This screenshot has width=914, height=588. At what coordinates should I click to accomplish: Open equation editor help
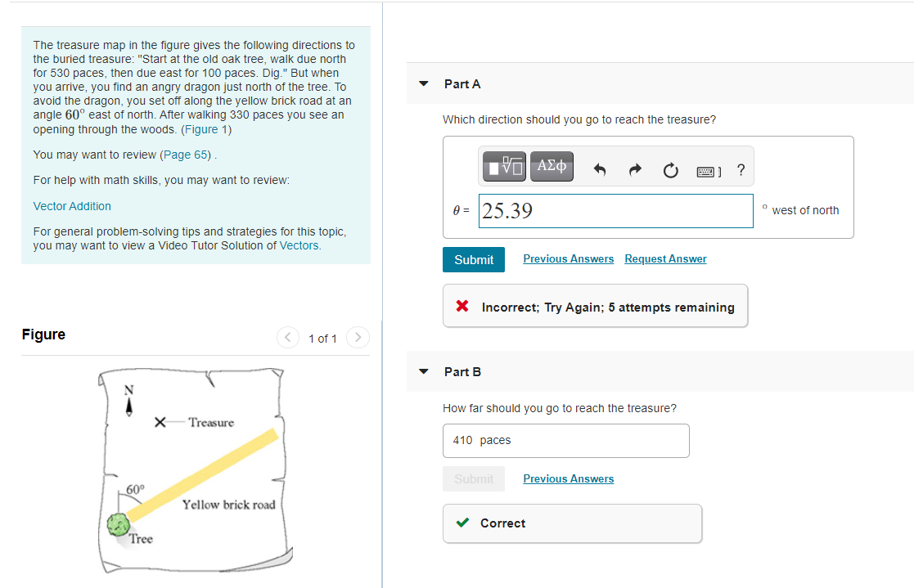pos(741,170)
